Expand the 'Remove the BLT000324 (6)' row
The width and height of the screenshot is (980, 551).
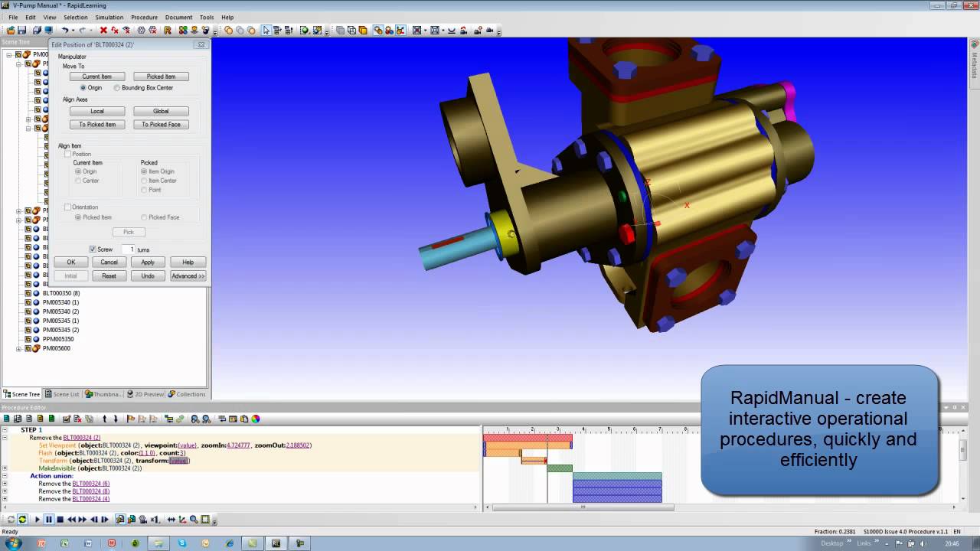(x=5, y=484)
